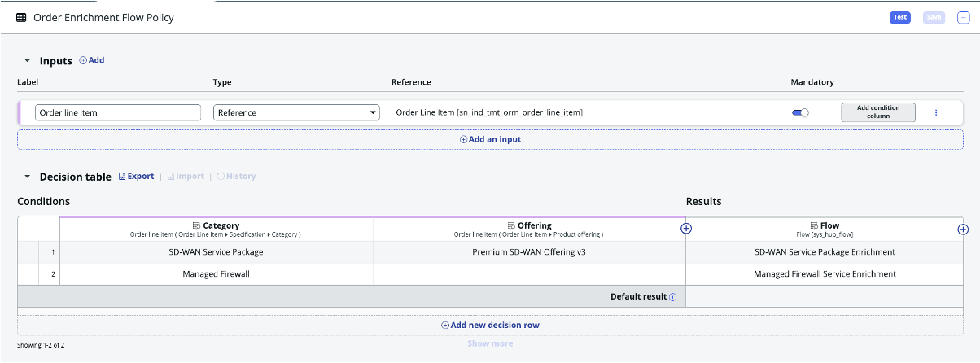Click the empty Default result value cell
This screenshot has height=363, width=980.
(825, 296)
